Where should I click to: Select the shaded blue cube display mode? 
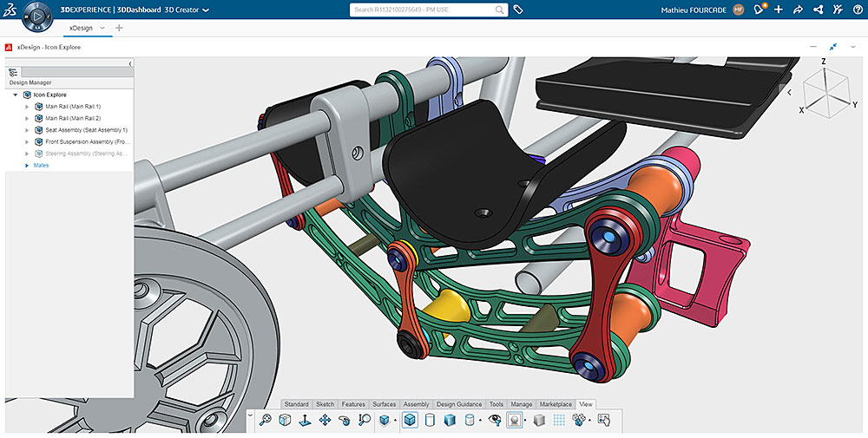(x=450, y=421)
